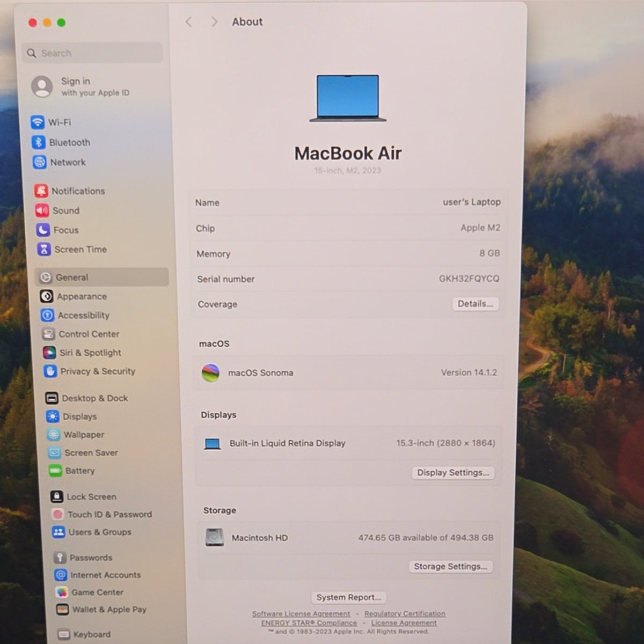Click the Coverage Details button
Screen dimensions: 644x644
[475, 304]
